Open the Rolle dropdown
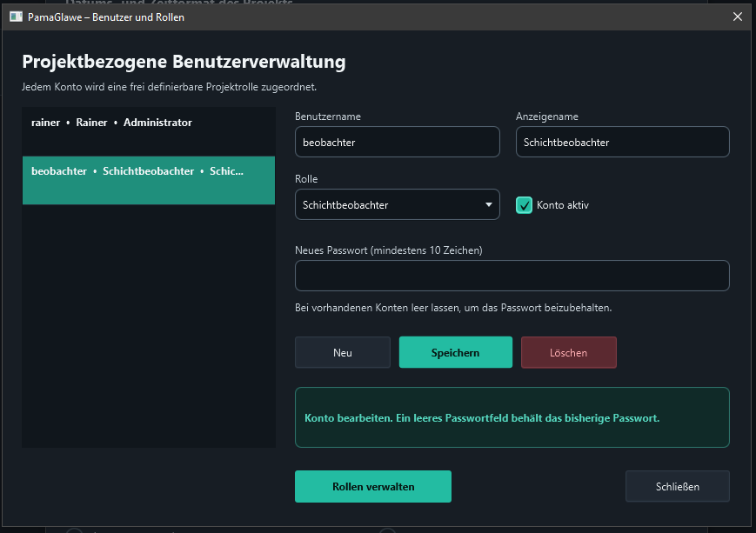This screenshot has width=756, height=533. 398,205
